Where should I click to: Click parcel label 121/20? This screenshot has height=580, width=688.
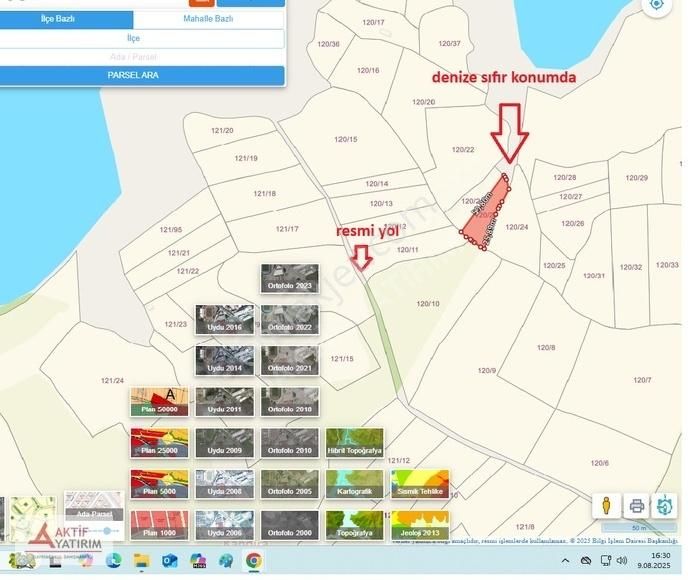click(x=222, y=130)
